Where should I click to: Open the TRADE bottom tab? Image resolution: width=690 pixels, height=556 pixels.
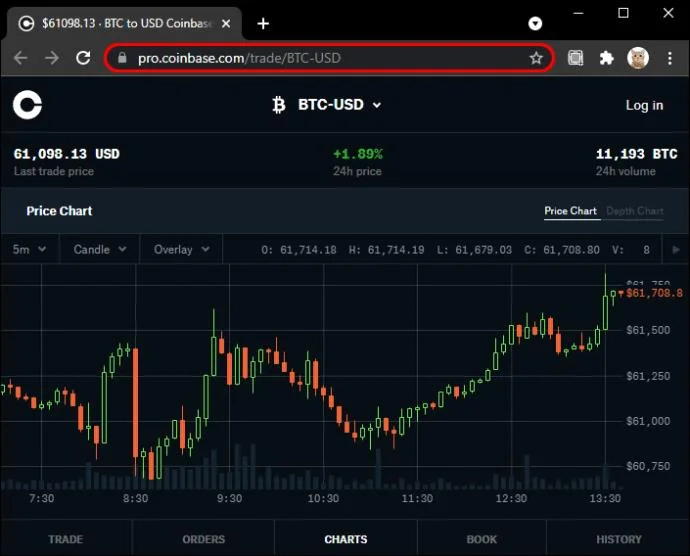click(66, 539)
